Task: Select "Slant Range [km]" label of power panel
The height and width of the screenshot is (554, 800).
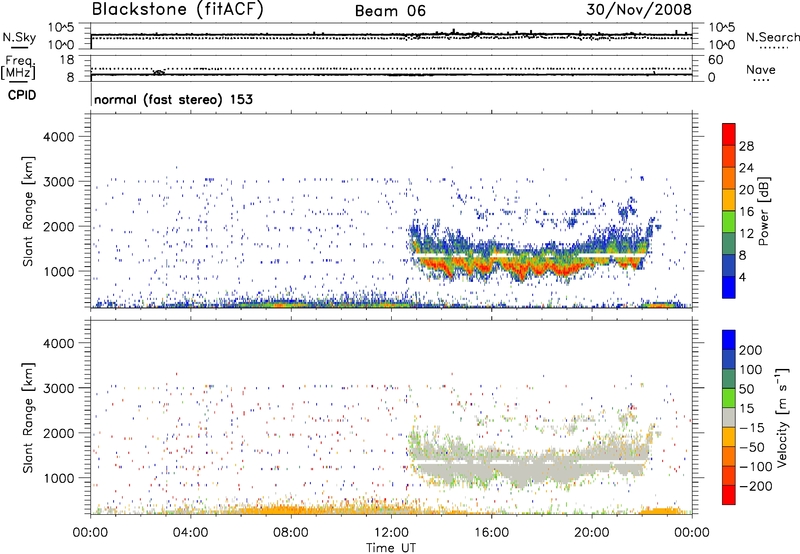Action: pyautogui.click(x=28, y=211)
